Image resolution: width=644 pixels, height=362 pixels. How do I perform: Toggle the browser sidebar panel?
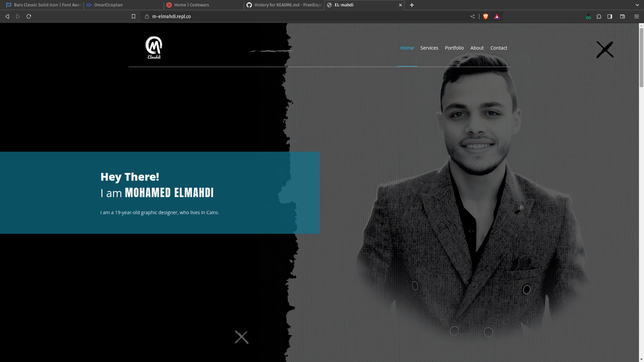(x=610, y=16)
